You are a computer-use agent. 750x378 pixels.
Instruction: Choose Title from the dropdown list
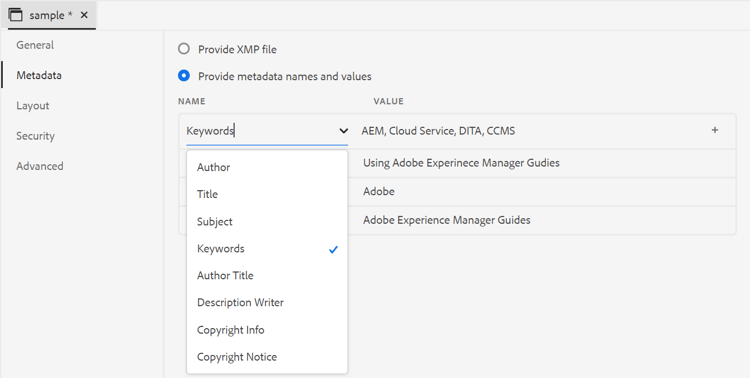(x=267, y=194)
